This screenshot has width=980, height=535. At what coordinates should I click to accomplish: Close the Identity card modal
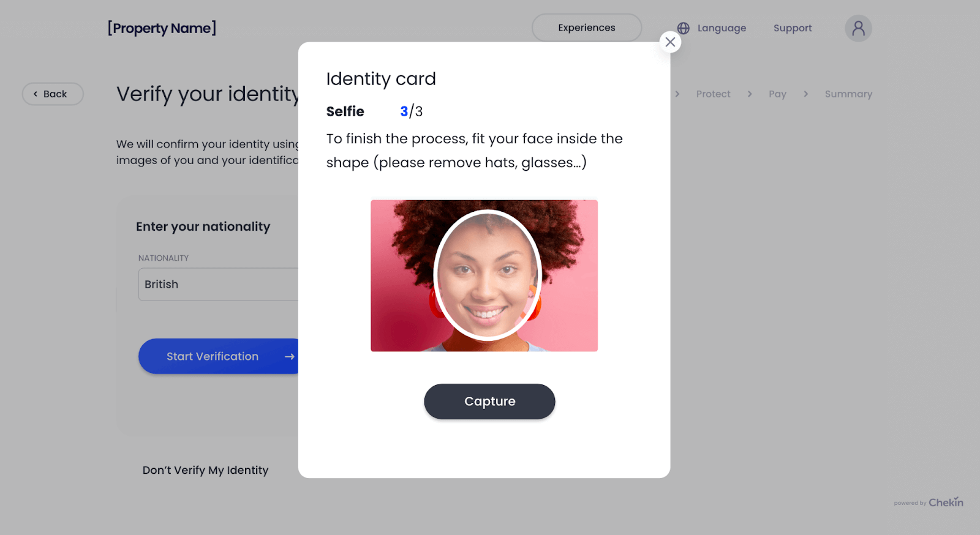pos(670,42)
